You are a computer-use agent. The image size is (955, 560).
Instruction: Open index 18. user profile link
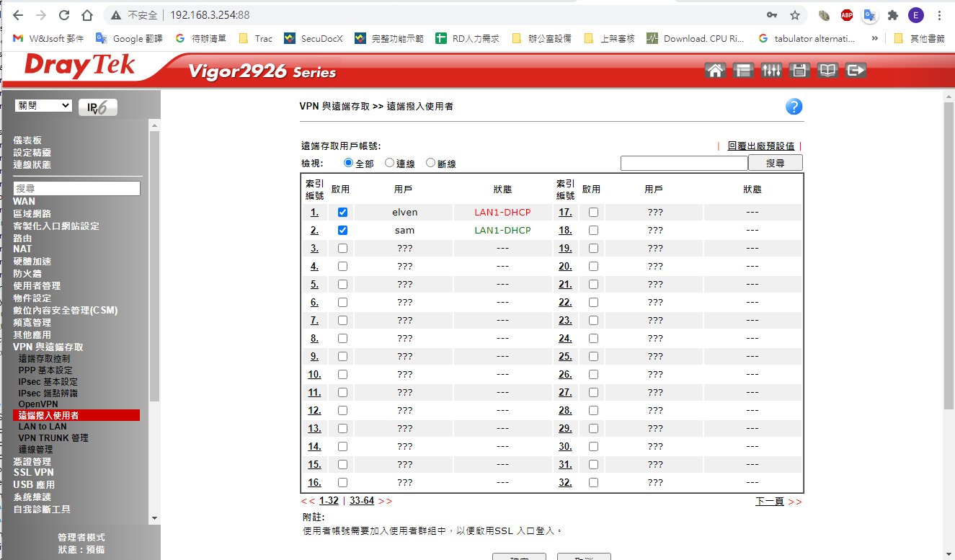point(565,231)
